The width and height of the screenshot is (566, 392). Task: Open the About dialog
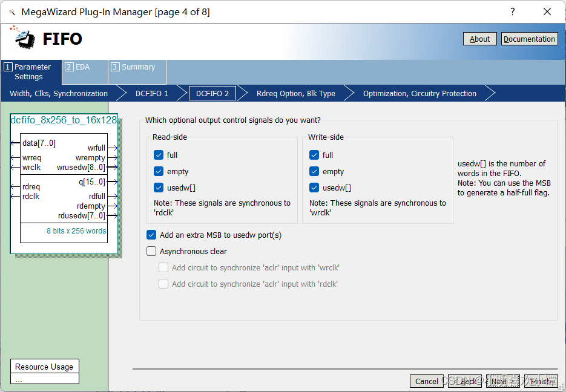pos(479,38)
